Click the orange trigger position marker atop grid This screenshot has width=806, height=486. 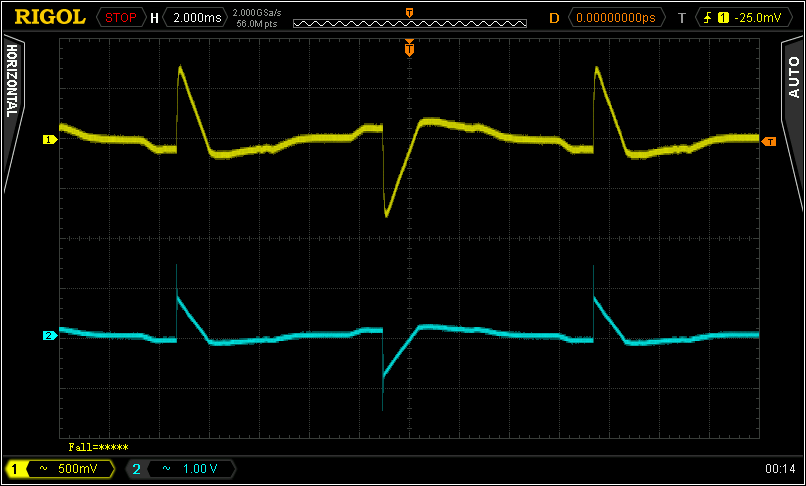click(x=409, y=48)
